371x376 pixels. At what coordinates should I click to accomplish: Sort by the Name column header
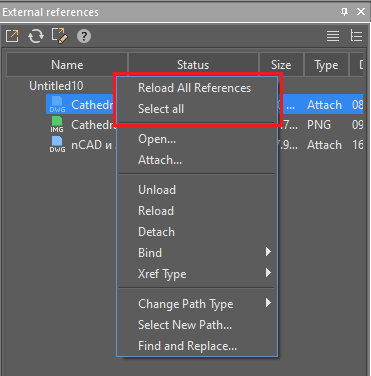coord(67,65)
